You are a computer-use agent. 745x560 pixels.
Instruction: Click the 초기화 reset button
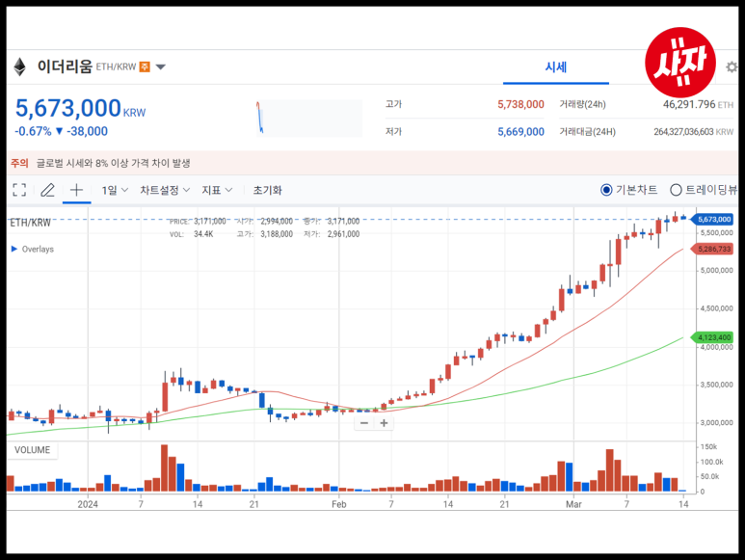(x=268, y=190)
